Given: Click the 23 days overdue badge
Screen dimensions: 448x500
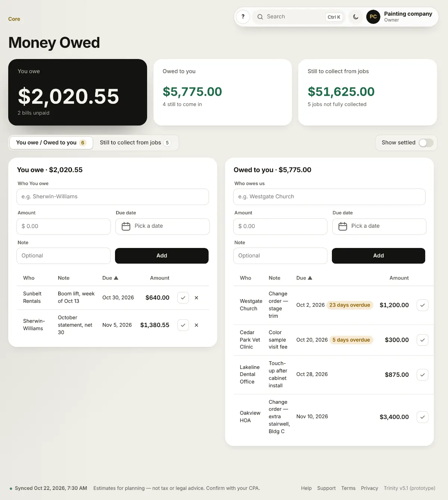Looking at the screenshot, I should 350,305.
